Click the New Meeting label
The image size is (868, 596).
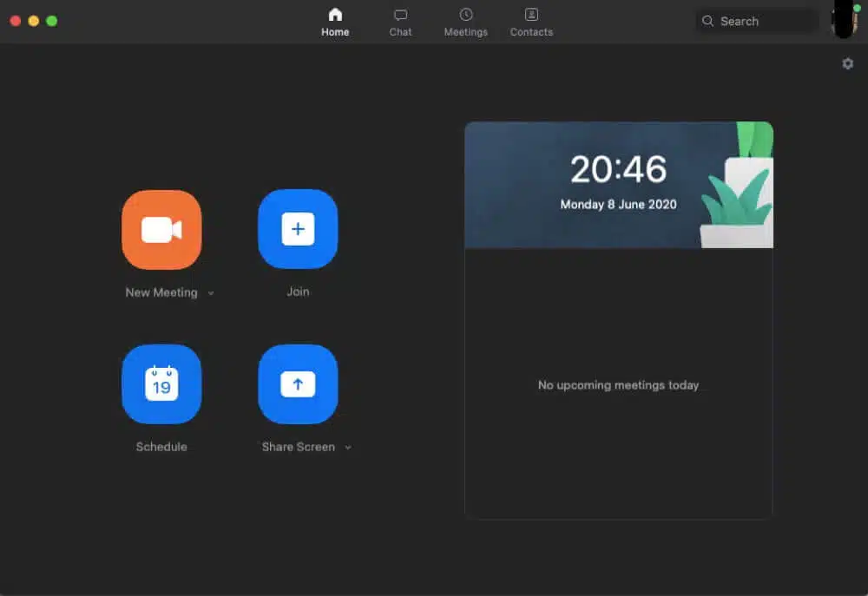coord(161,292)
